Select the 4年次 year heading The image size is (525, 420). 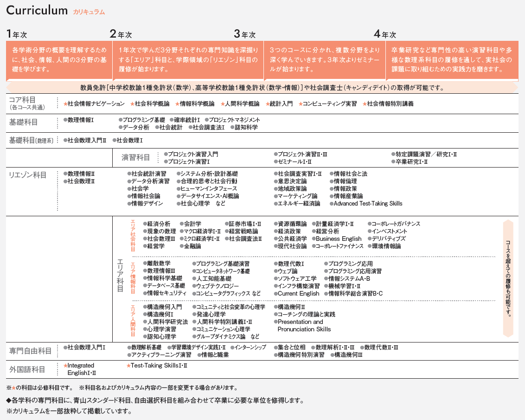coord(385,34)
